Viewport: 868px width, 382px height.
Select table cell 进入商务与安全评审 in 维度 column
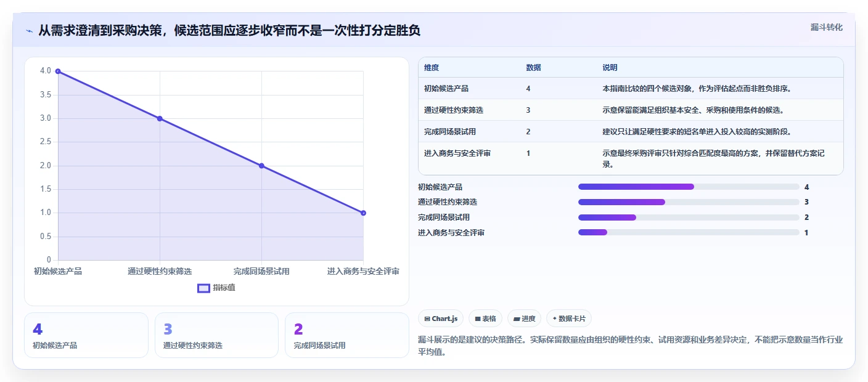tap(457, 153)
